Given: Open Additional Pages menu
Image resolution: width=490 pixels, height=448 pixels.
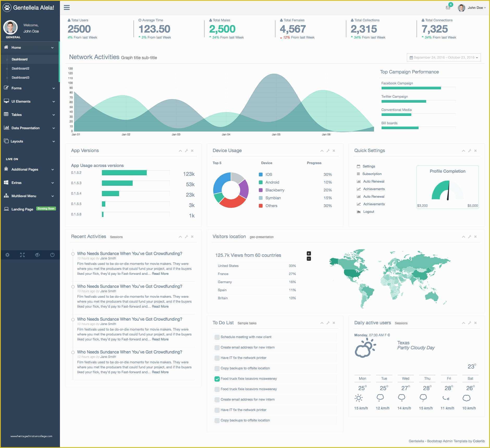Looking at the screenshot, I should 30,170.
